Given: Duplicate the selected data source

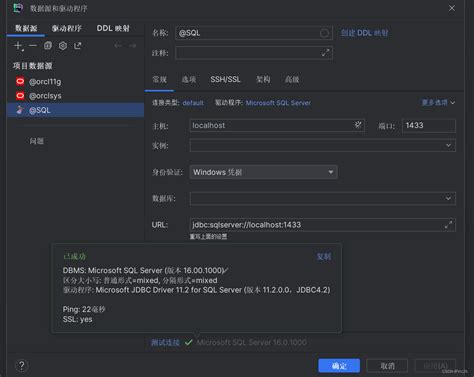Looking at the screenshot, I should [x=48, y=46].
